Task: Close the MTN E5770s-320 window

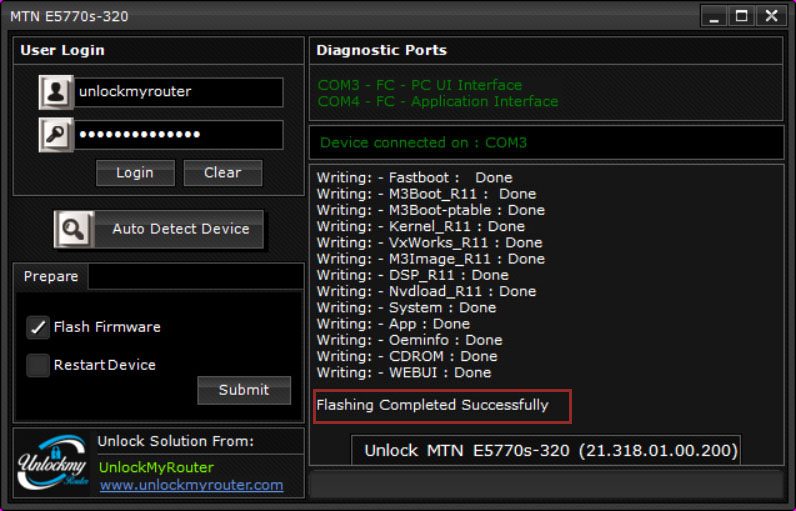Action: click(x=771, y=16)
